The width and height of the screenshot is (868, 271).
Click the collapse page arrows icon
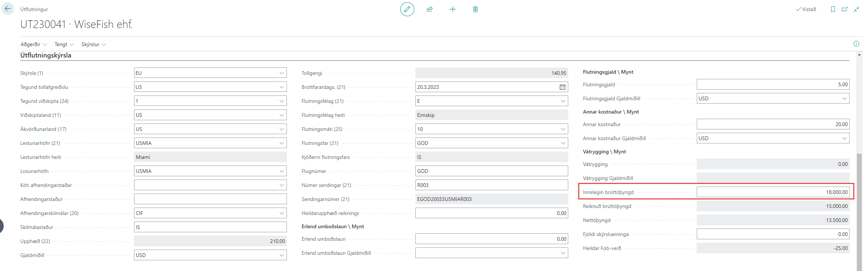click(x=857, y=9)
